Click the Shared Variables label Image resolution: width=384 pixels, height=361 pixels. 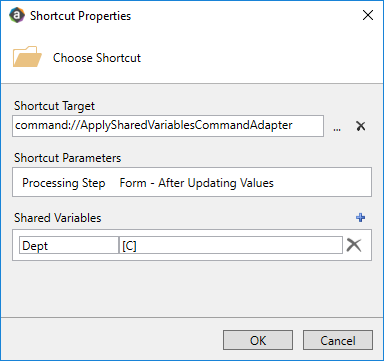point(57,218)
